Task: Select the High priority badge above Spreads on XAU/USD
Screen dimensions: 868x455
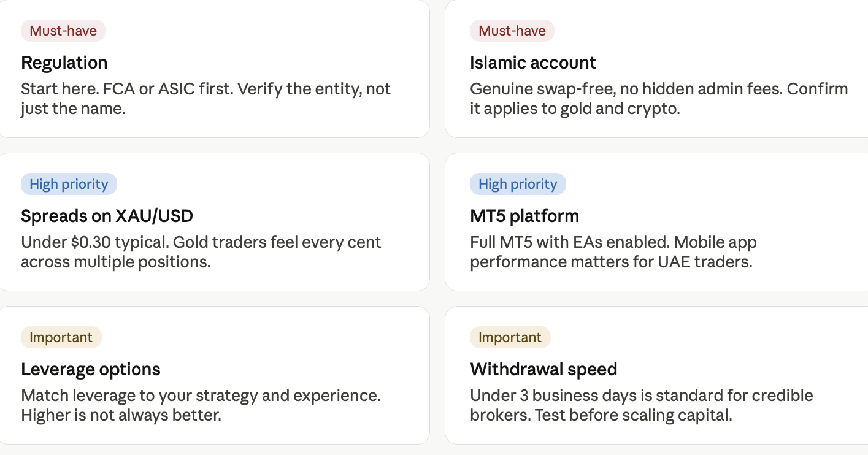Action: click(69, 184)
